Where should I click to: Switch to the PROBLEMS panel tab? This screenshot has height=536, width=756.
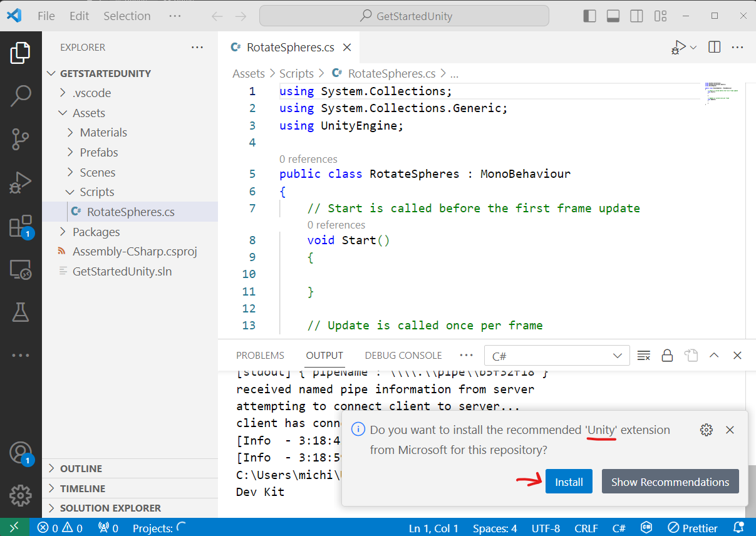260,356
